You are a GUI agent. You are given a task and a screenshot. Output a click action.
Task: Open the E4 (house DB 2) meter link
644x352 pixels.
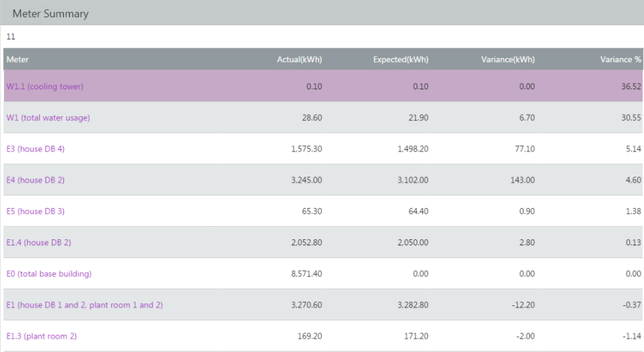(35, 180)
